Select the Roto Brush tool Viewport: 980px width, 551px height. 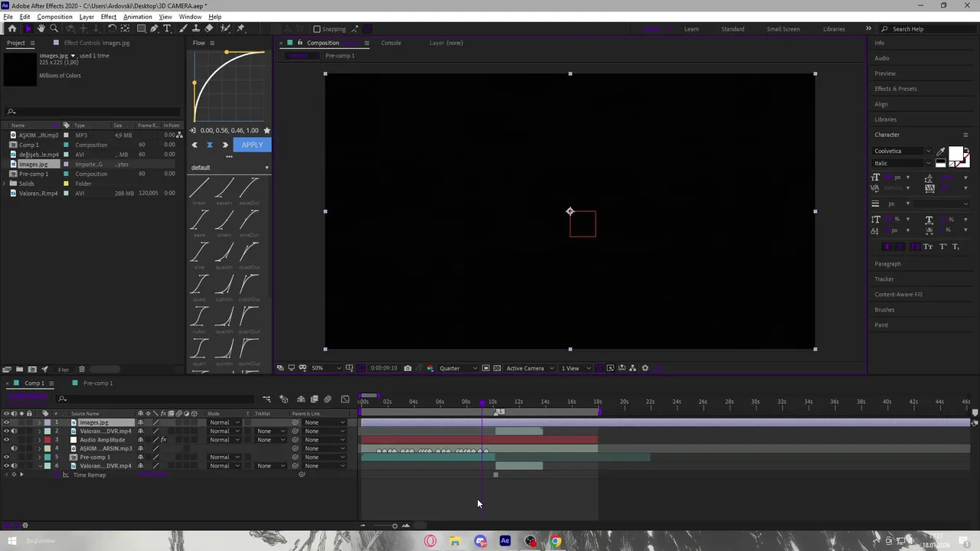pyautogui.click(x=227, y=29)
